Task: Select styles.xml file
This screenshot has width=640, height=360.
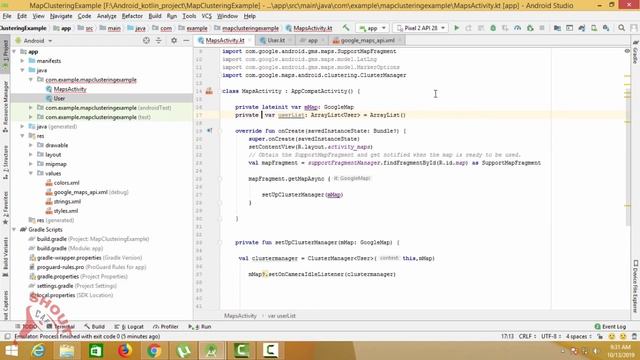Action: (66, 211)
